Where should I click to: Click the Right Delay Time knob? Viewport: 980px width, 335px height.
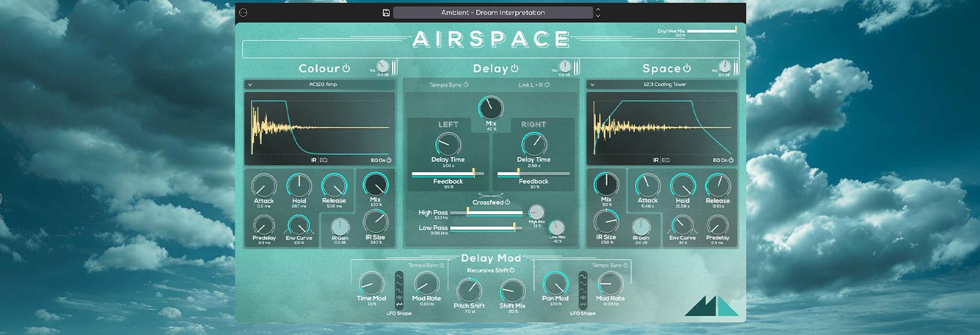coord(533,144)
